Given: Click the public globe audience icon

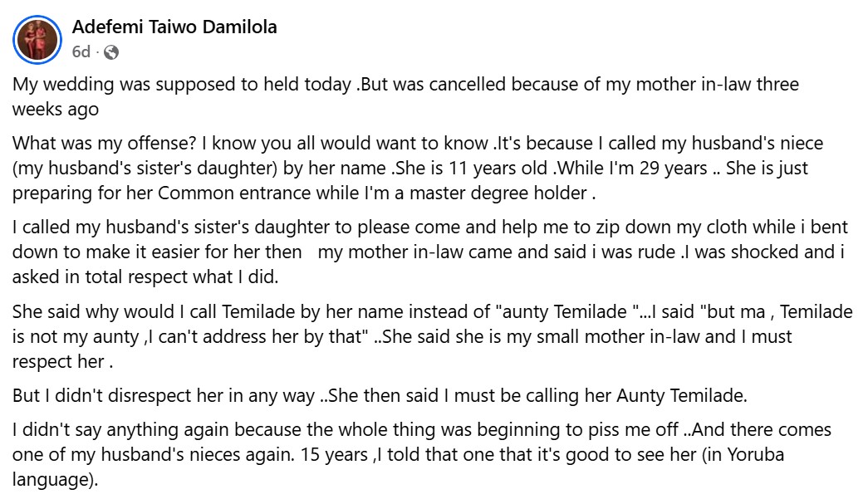Looking at the screenshot, I should point(111,52).
